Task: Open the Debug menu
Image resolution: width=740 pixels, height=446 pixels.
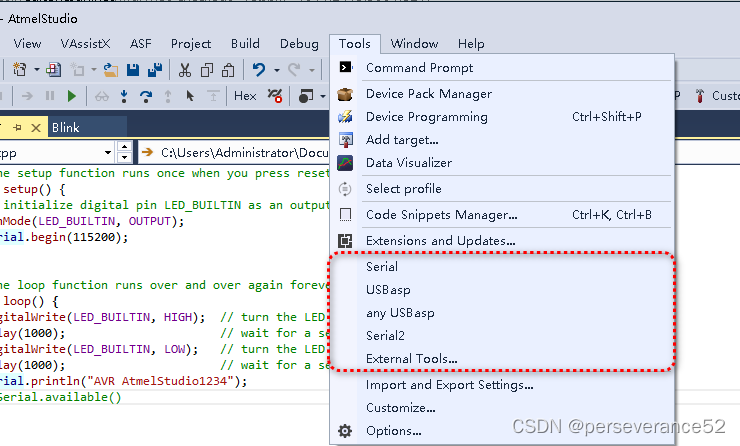Action: 299,44
